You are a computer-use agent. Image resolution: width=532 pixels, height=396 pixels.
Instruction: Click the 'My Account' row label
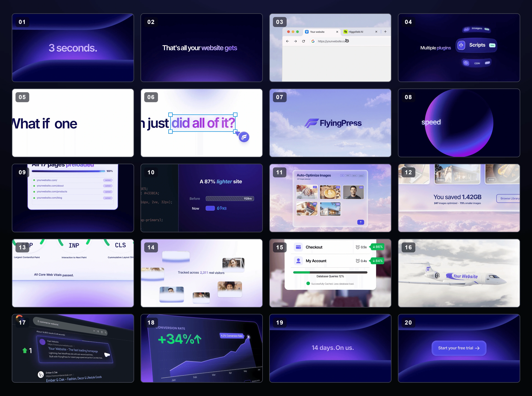(x=316, y=261)
